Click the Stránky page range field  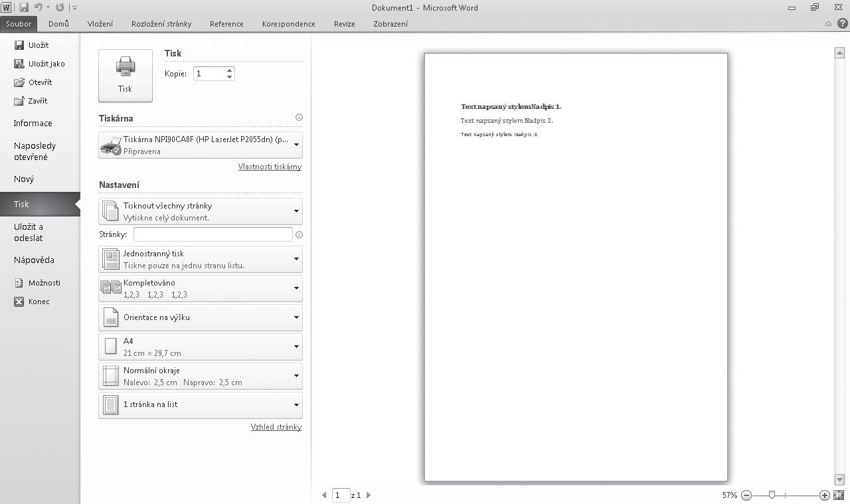(x=213, y=234)
